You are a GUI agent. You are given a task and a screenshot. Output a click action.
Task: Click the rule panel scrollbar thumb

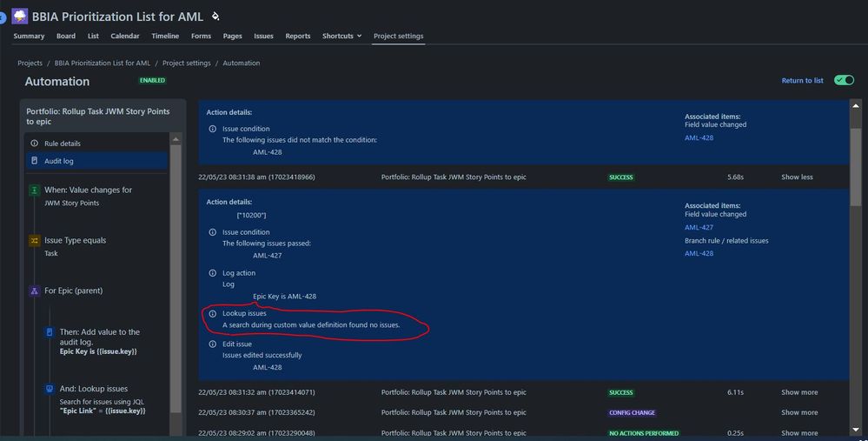[176, 279]
